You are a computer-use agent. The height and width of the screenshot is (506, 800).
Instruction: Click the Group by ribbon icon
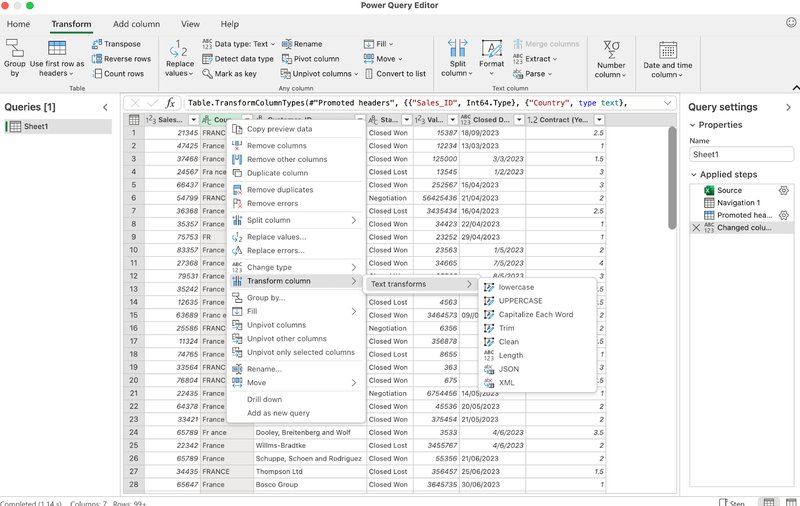coord(14,58)
